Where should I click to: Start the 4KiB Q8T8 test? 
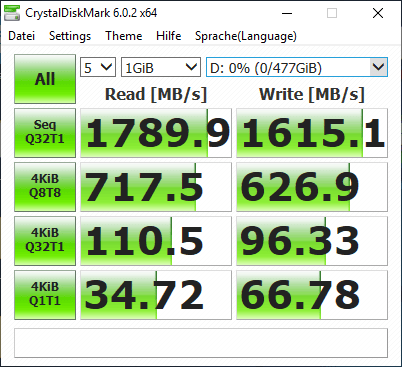pos(45,187)
